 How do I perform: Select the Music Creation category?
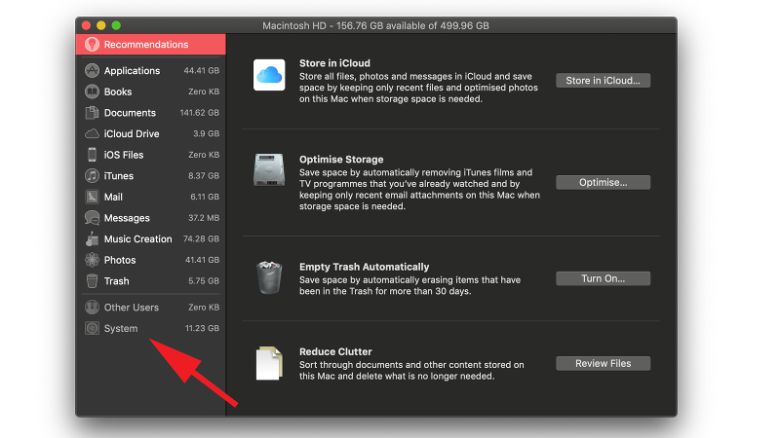(x=138, y=239)
